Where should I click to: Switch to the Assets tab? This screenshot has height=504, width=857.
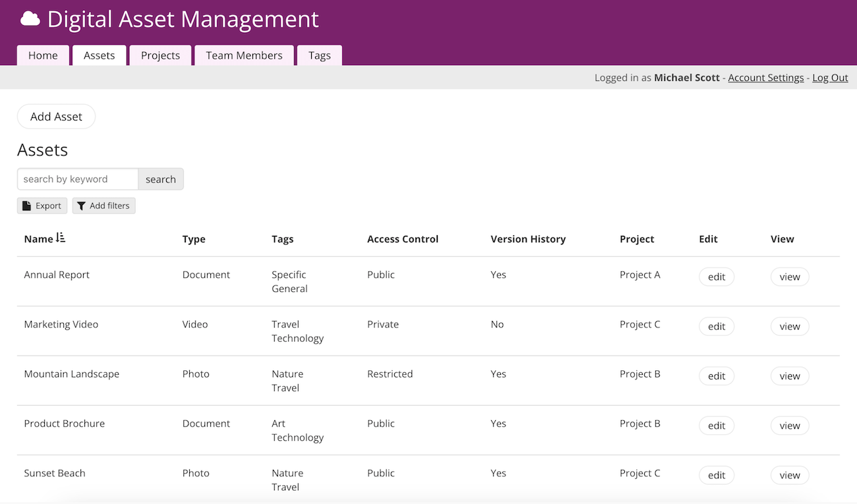(100, 55)
